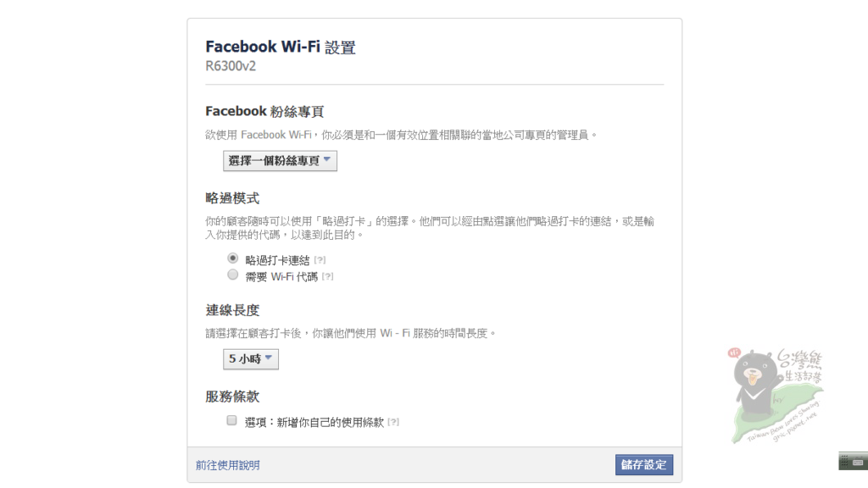Click the 服務條款 section heading
The image size is (868, 488).
(x=232, y=396)
